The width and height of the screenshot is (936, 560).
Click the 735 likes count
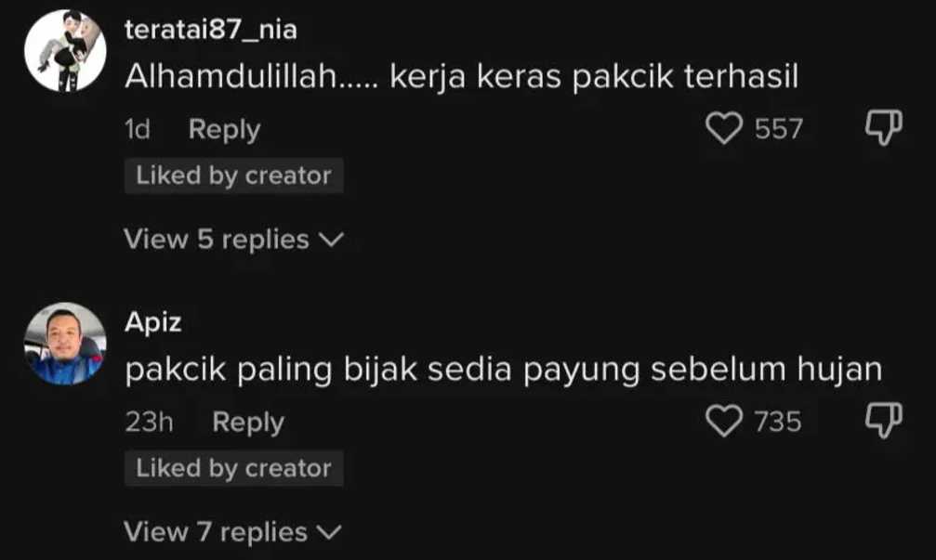pos(778,422)
